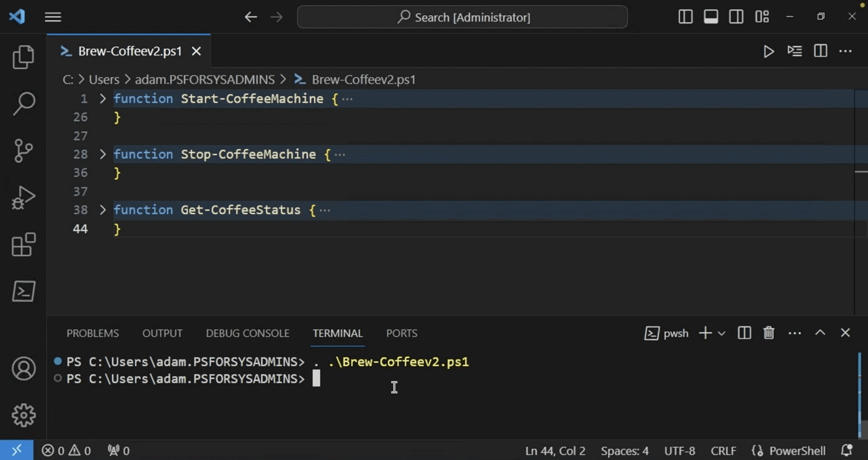
Task: Click the Search [Administrator] command box
Action: click(x=462, y=17)
